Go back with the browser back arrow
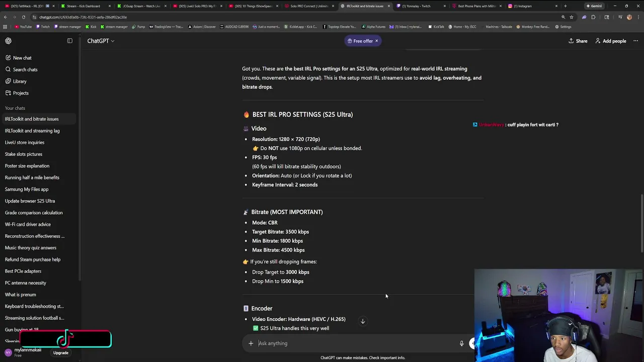 coord(6,17)
